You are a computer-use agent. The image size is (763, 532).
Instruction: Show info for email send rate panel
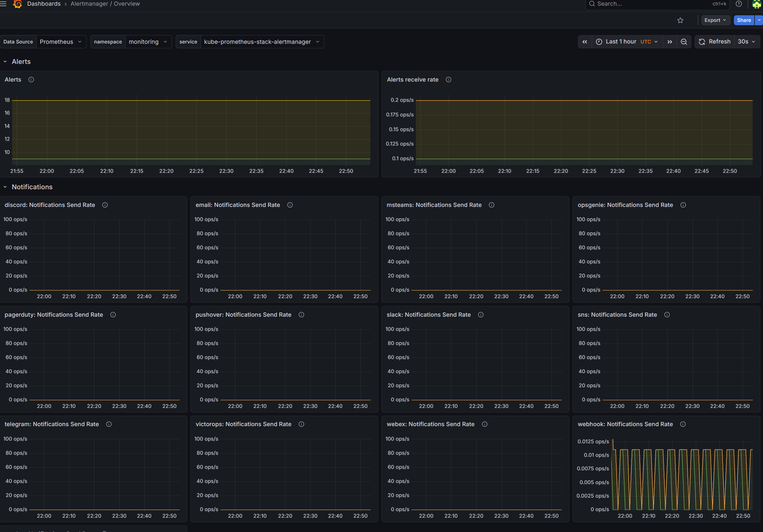tap(290, 205)
